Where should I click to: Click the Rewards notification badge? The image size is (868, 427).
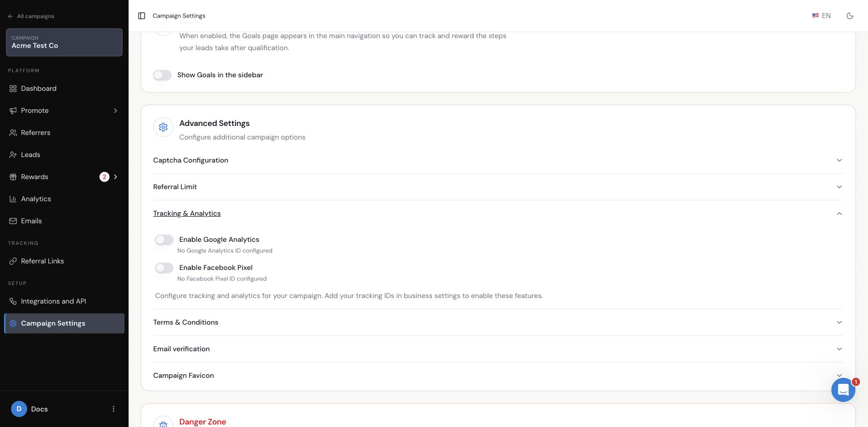point(104,177)
